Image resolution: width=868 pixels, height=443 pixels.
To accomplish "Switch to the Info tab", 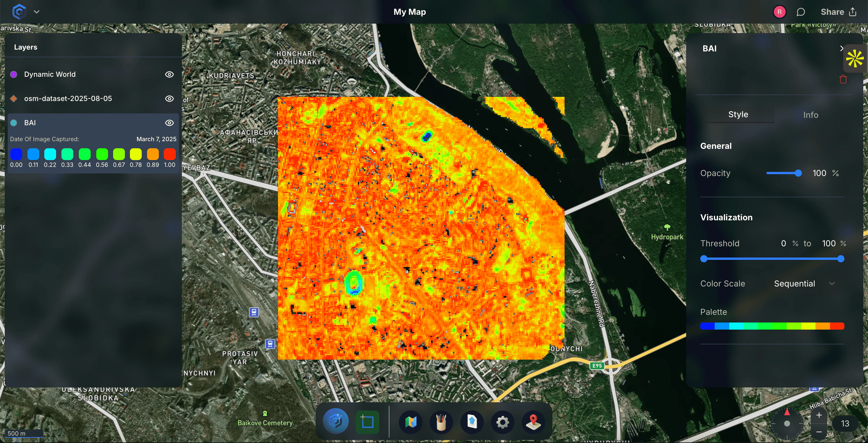I will click(811, 115).
